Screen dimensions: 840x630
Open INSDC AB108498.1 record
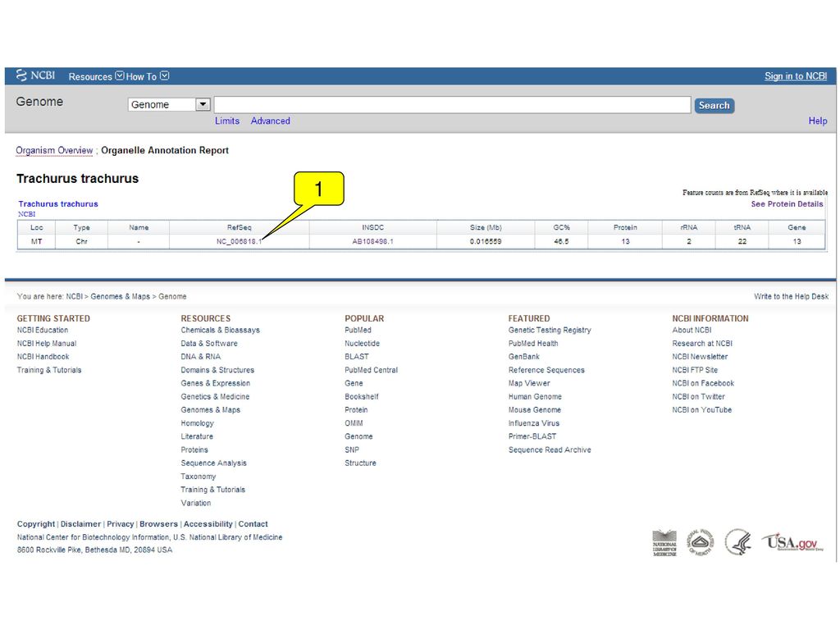(x=373, y=242)
